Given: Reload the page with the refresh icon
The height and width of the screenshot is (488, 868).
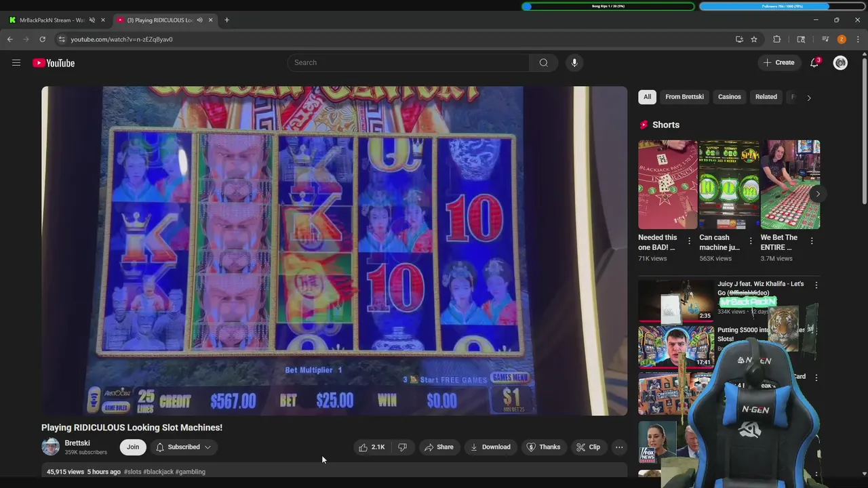Looking at the screenshot, I should [x=42, y=39].
